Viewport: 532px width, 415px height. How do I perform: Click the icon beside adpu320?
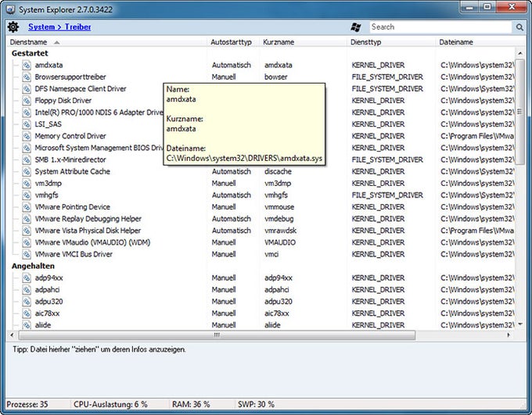click(x=27, y=302)
